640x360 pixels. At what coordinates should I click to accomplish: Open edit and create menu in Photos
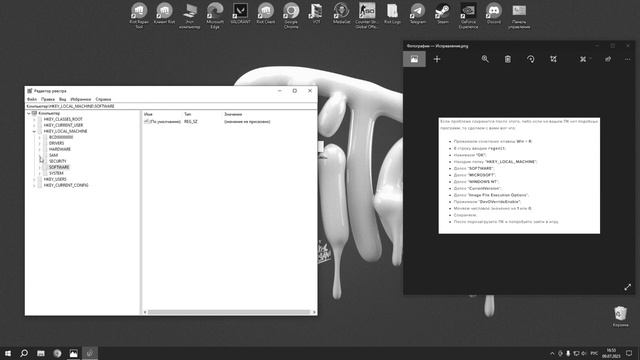click(x=584, y=59)
